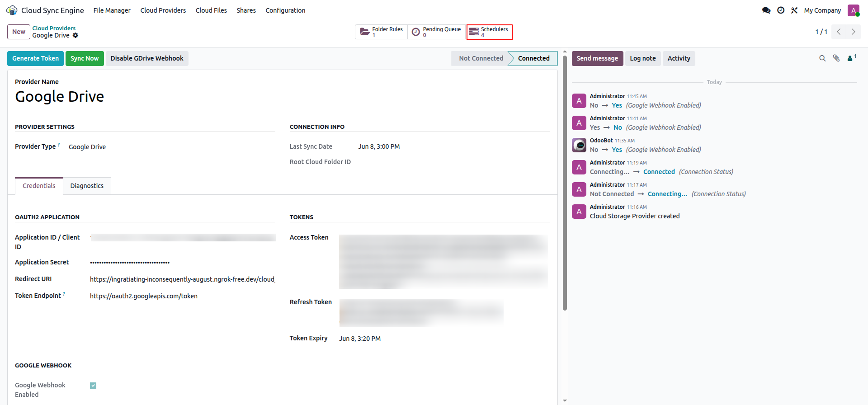Open Folder Rules smart button
The height and width of the screenshot is (405, 868).
[x=381, y=32]
